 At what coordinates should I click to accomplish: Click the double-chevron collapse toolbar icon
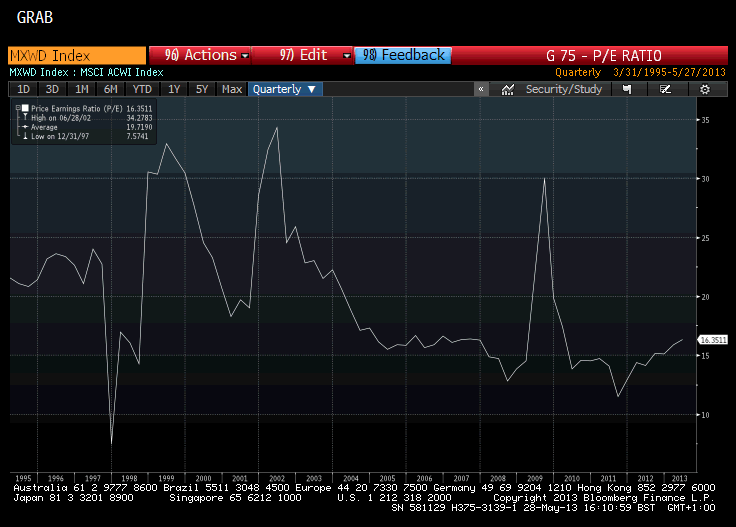tap(481, 89)
